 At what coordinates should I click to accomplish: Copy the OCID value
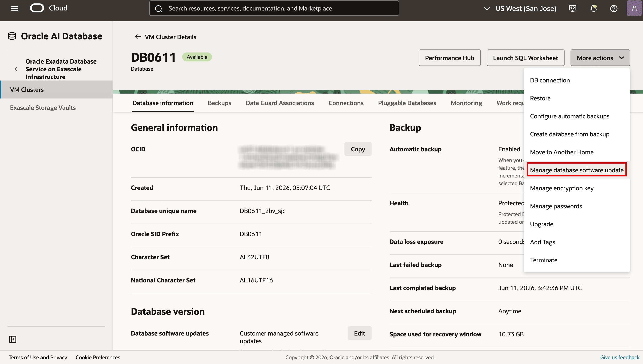tap(358, 149)
